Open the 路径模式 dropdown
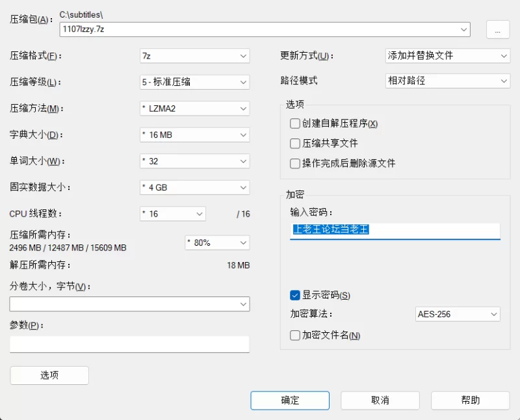The height and width of the screenshot is (420, 520). coord(447,81)
